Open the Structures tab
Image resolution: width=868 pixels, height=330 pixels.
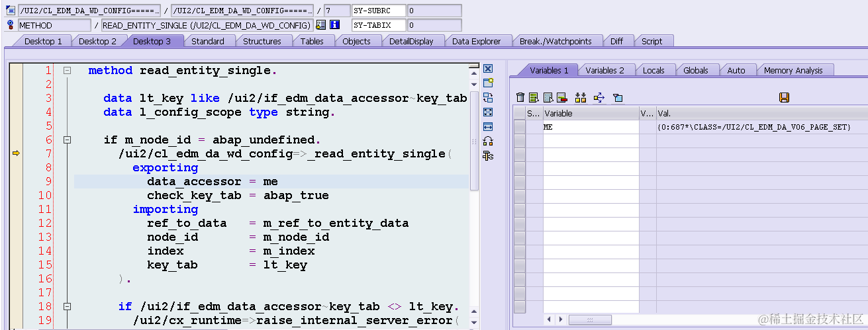pos(262,41)
